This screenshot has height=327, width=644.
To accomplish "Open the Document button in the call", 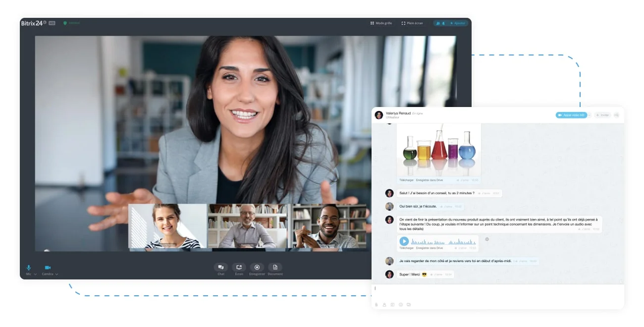I will (x=275, y=269).
